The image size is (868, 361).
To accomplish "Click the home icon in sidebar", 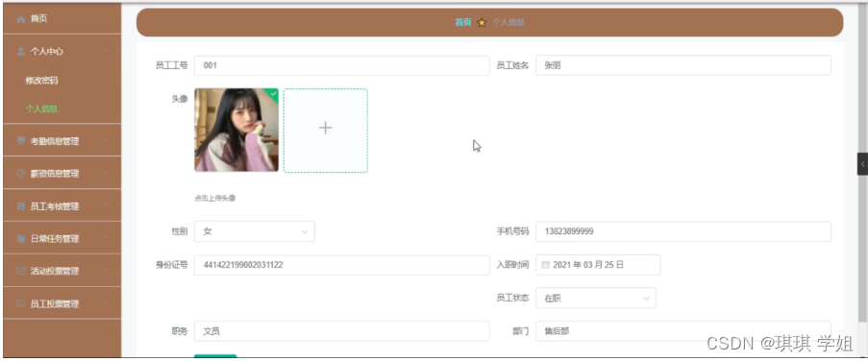I will (x=21, y=19).
